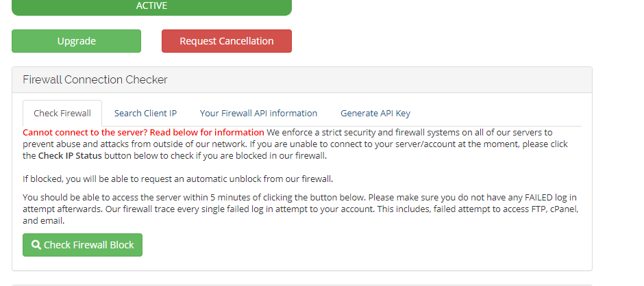Open the Your Firewall API information tab
644x286 pixels.
pyautogui.click(x=258, y=114)
